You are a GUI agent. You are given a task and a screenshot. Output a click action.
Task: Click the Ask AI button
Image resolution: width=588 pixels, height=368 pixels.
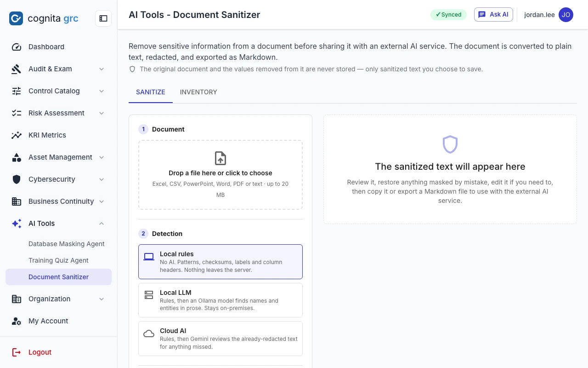(493, 15)
